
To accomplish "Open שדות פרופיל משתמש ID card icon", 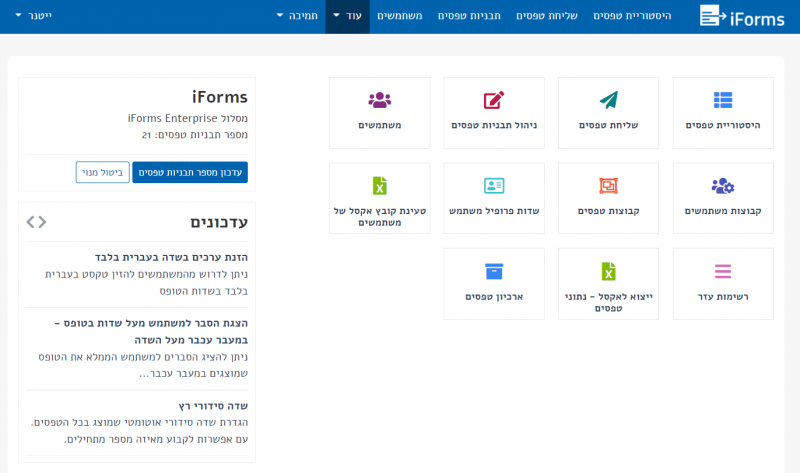I will pyautogui.click(x=494, y=186).
